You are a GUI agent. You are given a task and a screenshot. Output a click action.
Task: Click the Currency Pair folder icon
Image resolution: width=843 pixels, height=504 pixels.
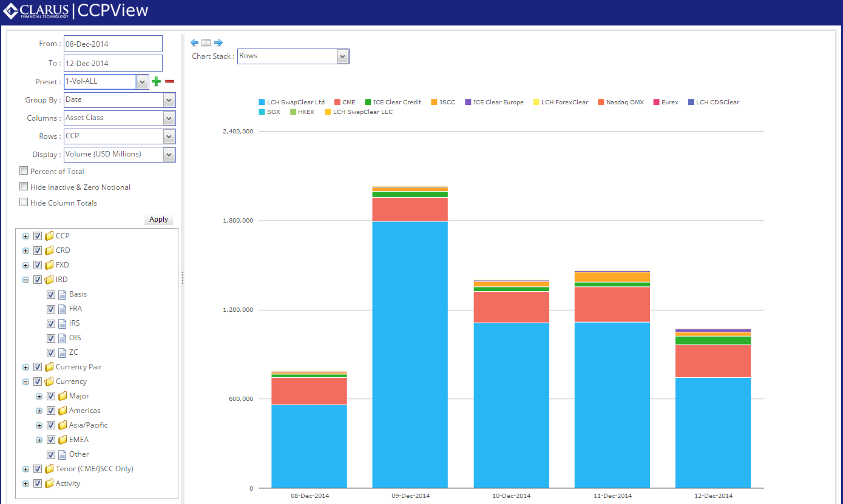(49, 367)
